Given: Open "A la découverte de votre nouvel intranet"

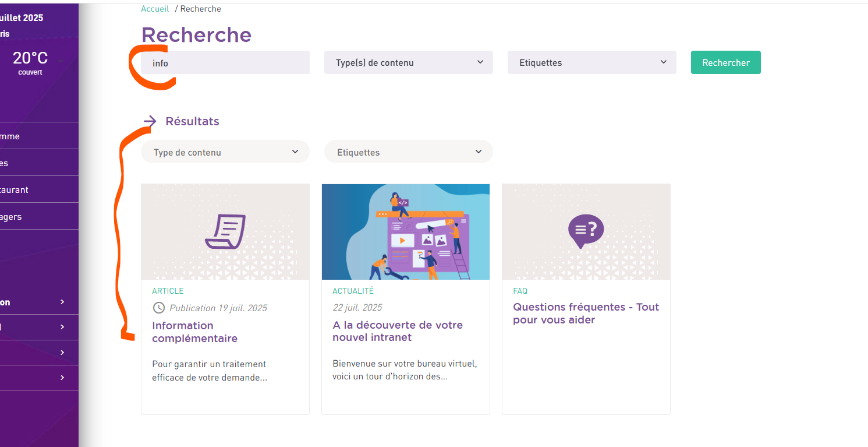Looking at the screenshot, I should [x=398, y=331].
